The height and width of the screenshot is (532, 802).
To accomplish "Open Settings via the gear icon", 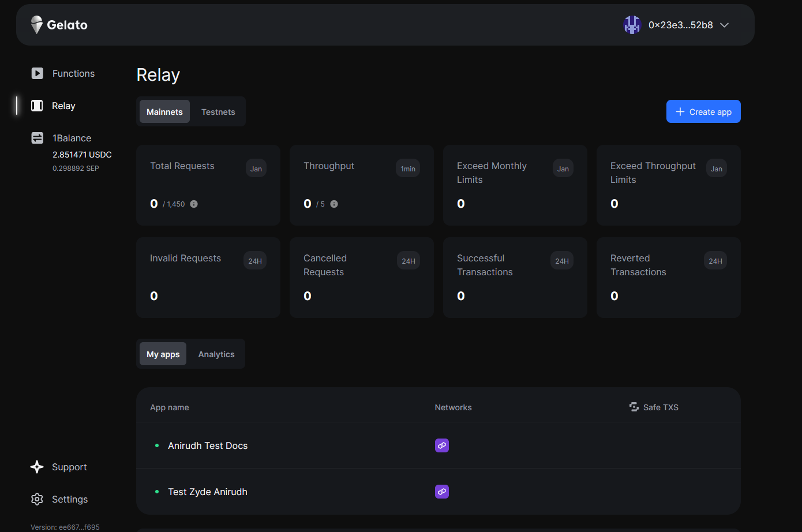I will [x=37, y=499].
